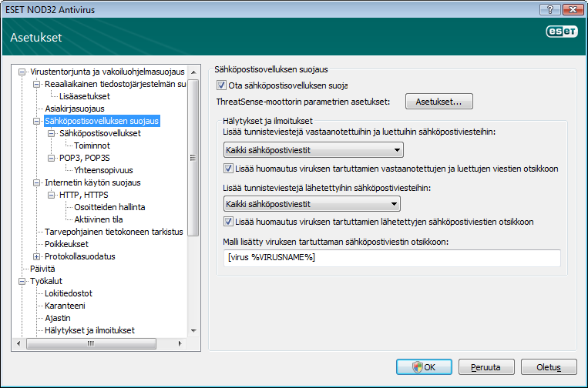Collapse the Sähköpostisovellukset node
Image resolution: width=588 pixels, height=388 pixels.
[51, 133]
